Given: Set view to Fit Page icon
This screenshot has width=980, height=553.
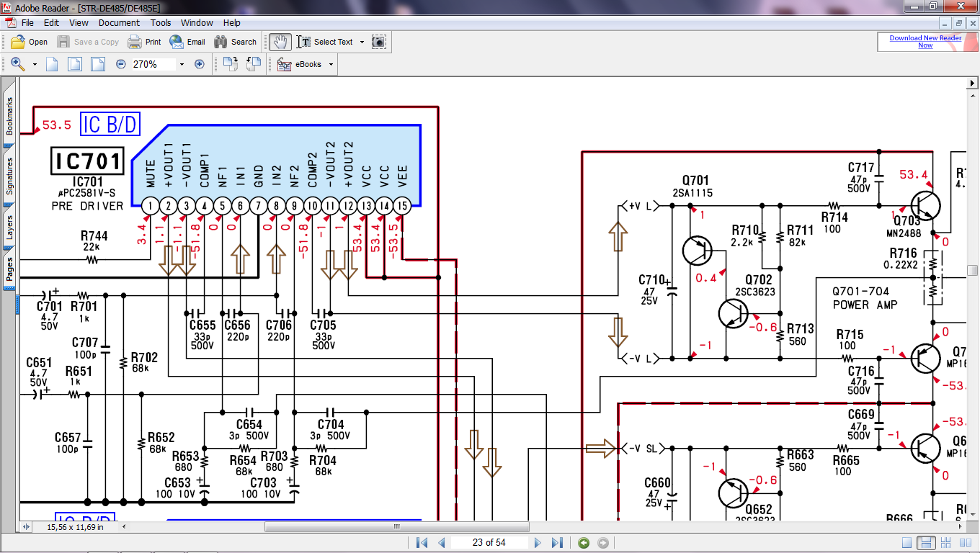Looking at the screenshot, I should [x=74, y=64].
